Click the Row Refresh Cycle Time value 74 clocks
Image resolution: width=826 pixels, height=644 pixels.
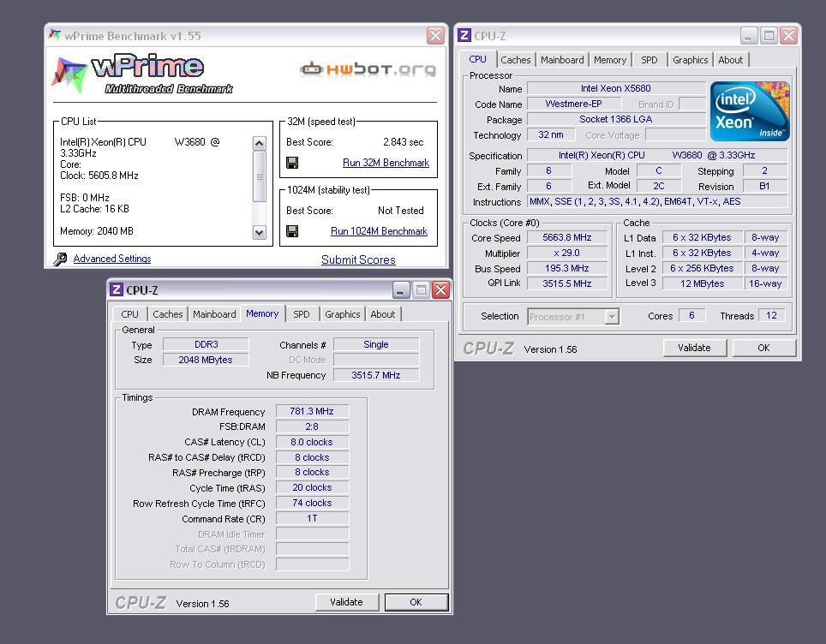coord(312,503)
